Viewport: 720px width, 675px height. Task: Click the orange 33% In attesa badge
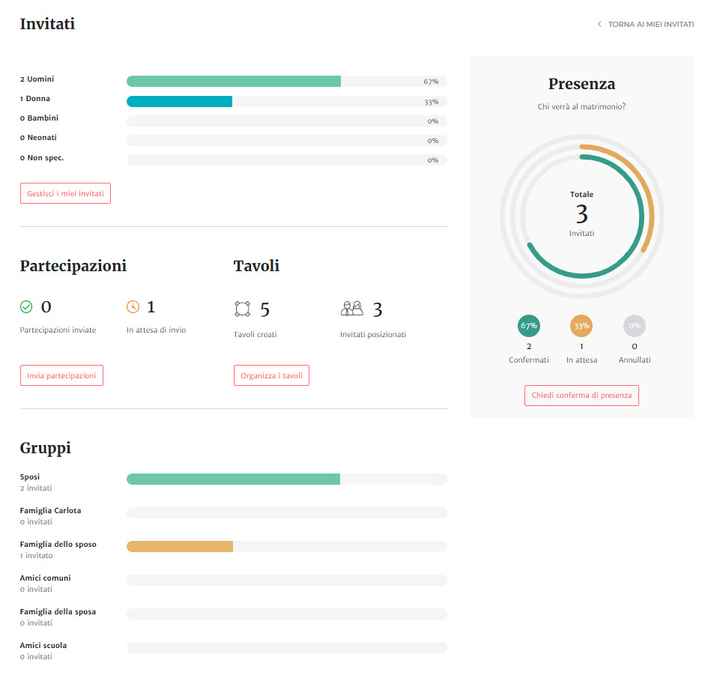click(x=581, y=325)
